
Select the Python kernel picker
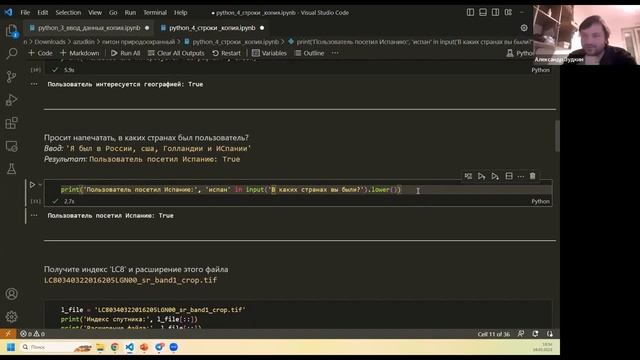pyautogui.click(x=520, y=53)
